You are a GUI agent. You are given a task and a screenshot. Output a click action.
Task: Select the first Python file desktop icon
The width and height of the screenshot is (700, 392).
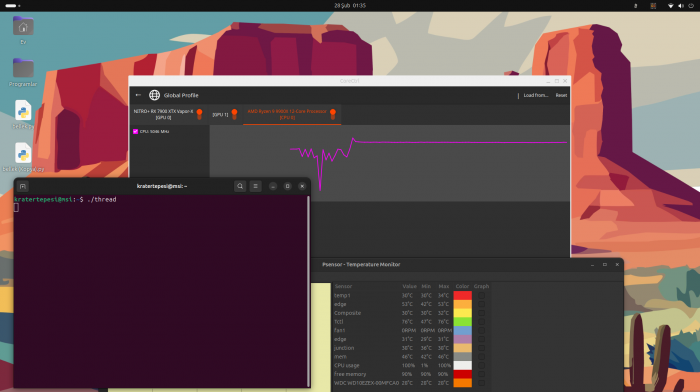23,110
